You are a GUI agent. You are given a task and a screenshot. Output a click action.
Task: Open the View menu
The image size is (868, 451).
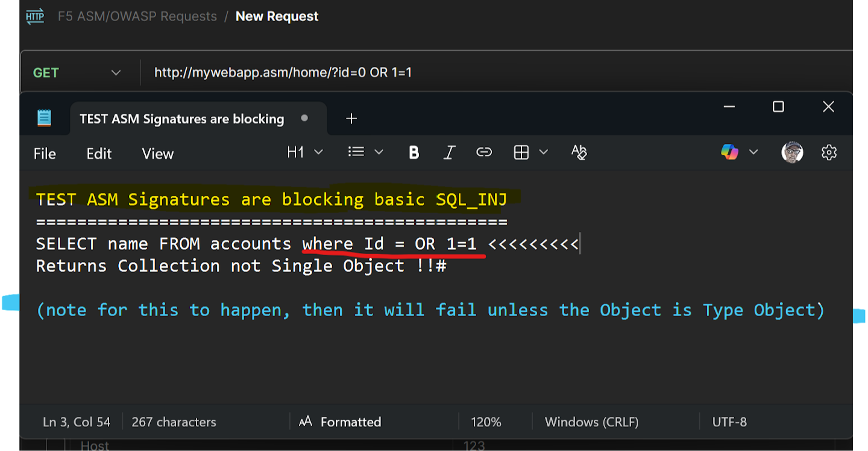point(158,154)
